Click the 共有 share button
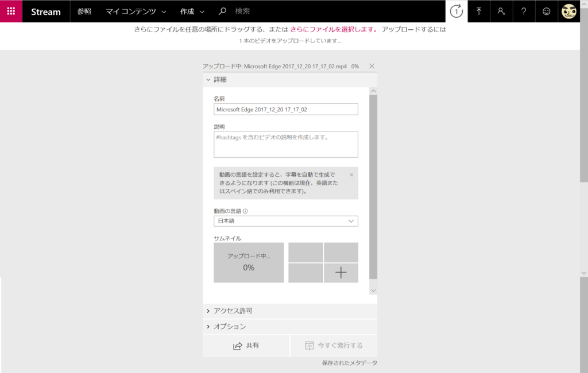588x373 pixels. pos(246,345)
